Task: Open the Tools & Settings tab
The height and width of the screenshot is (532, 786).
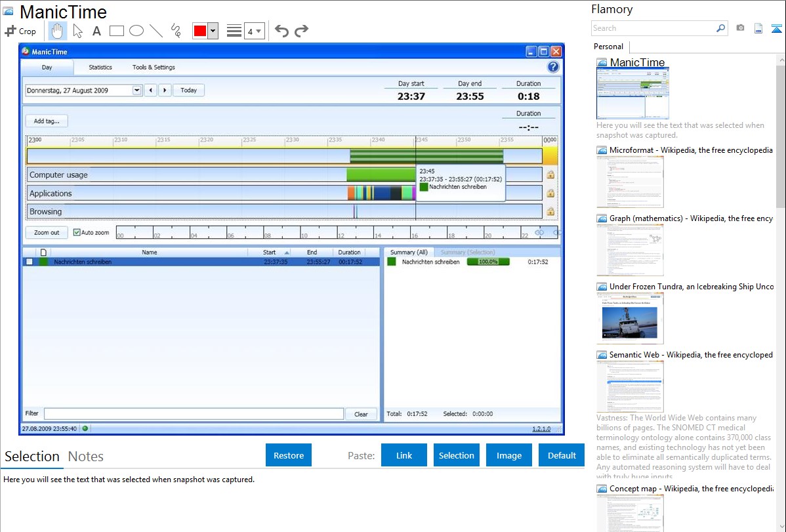Action: [154, 67]
